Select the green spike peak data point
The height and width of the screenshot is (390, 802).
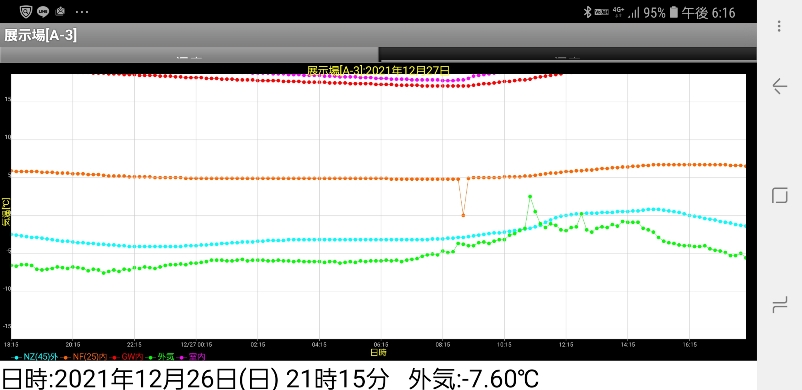click(x=530, y=196)
